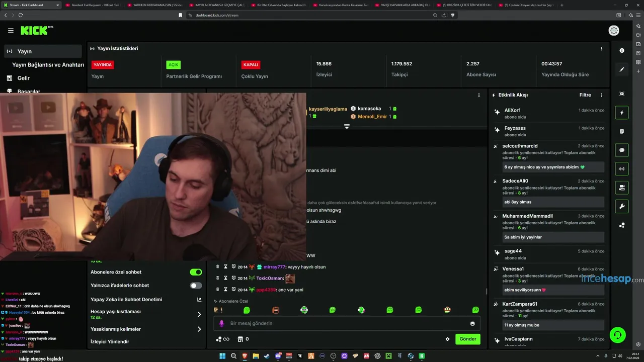The height and width of the screenshot is (362, 644).
Task: Click the pencil edit icon in right sidebar
Action: point(622,69)
